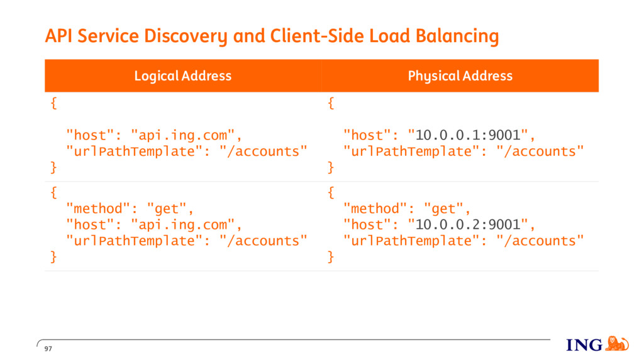The height and width of the screenshot is (362, 644).
Task: Select the Logical Address column header
Action: [x=183, y=75]
